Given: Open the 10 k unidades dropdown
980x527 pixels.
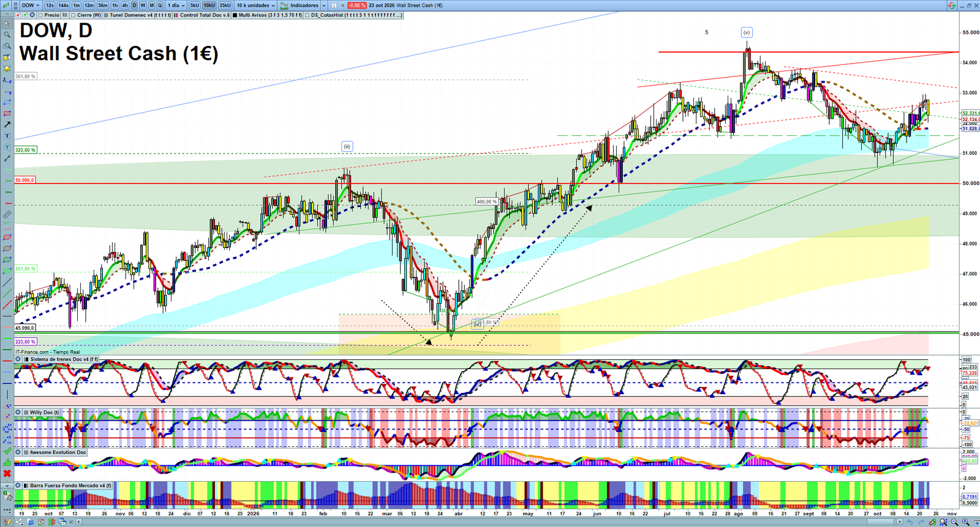Looking at the screenshot, I should coord(255,6).
